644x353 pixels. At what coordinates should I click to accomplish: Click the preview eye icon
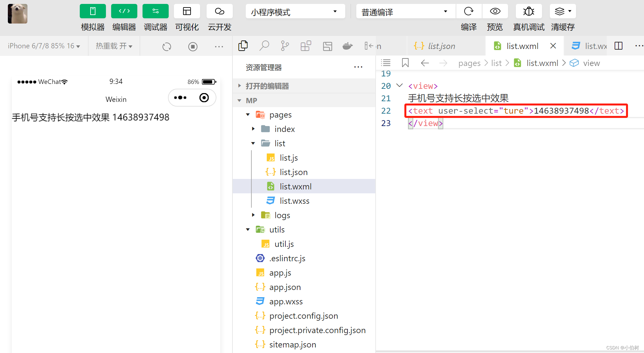(x=495, y=11)
